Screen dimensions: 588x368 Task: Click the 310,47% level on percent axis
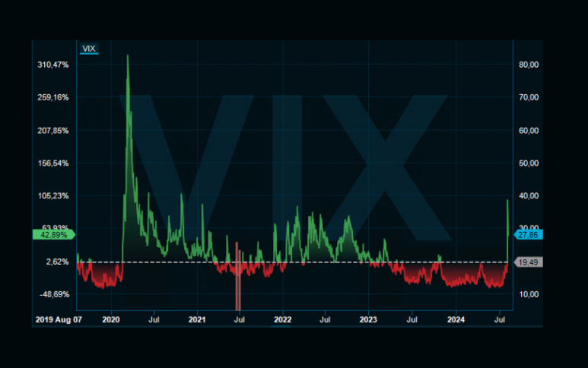coord(53,65)
